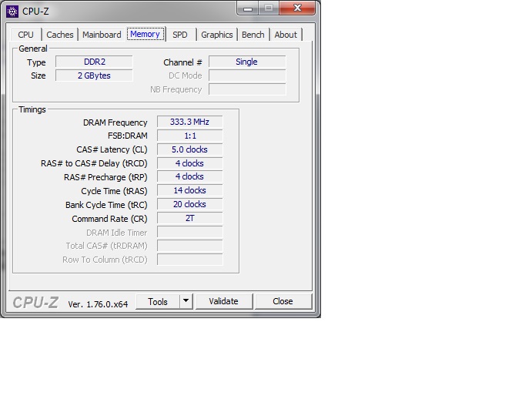Switch to the SPD tab
The height and width of the screenshot is (399, 532).
tap(180, 35)
